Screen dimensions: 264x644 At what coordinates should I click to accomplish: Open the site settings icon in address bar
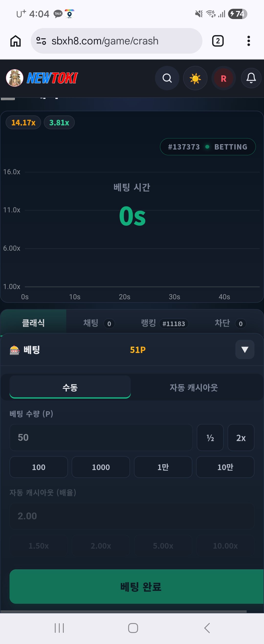[41, 41]
